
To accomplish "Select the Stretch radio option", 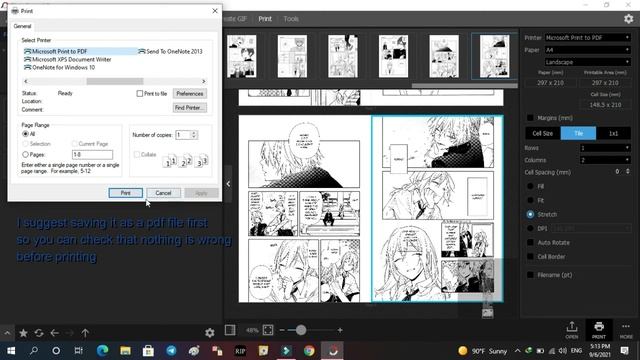I will (530, 214).
